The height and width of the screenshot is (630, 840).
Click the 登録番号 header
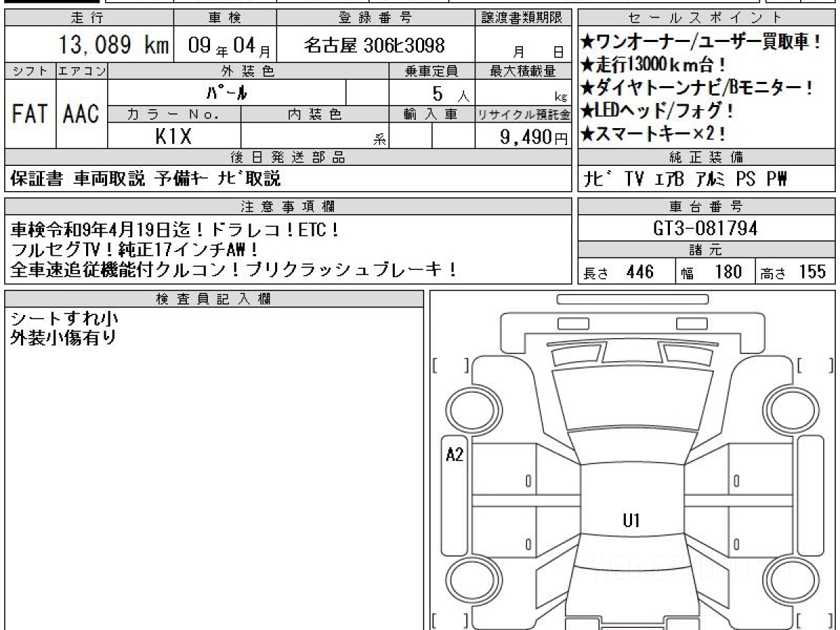(x=375, y=17)
